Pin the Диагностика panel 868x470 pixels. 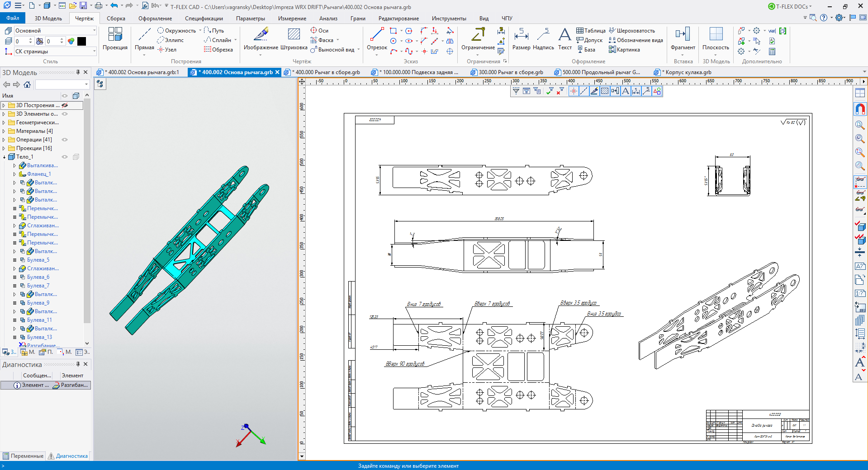coord(78,364)
